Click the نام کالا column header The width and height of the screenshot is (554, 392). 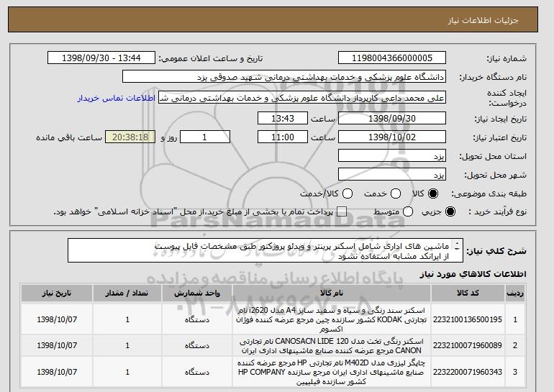[x=332, y=293]
